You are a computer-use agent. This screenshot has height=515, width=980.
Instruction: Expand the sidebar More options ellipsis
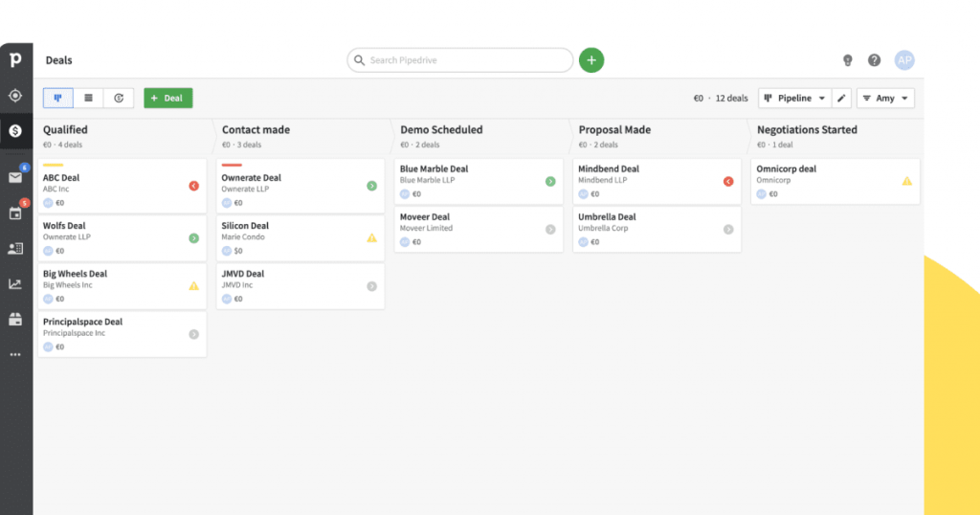(15, 354)
